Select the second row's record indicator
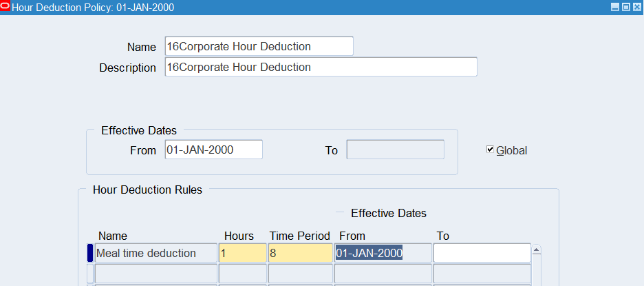 [89, 273]
